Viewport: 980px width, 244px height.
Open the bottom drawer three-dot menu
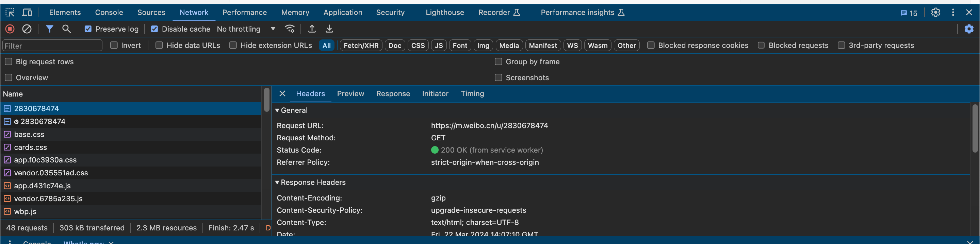(10, 242)
